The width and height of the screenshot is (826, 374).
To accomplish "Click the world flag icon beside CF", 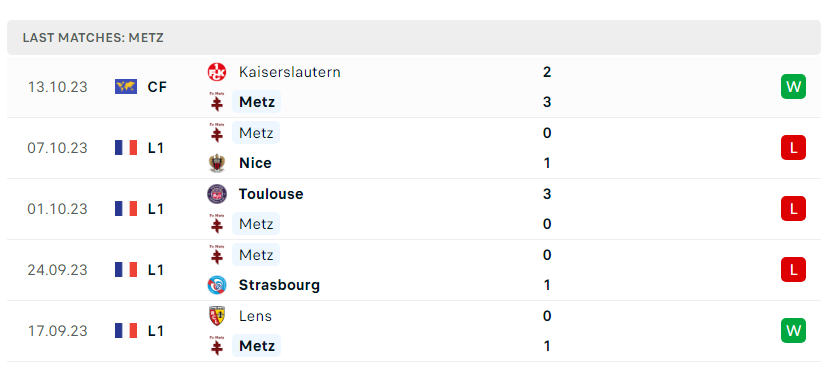I will click(126, 87).
